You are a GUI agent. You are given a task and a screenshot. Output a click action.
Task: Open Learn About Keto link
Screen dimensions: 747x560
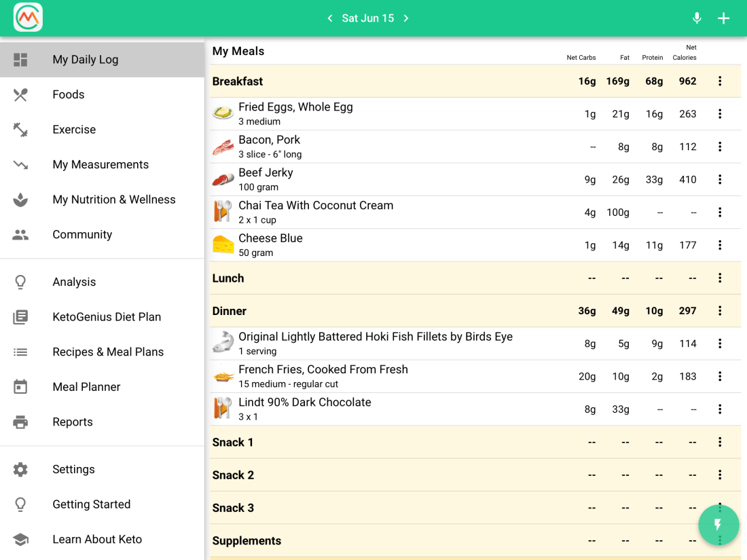coord(97,540)
